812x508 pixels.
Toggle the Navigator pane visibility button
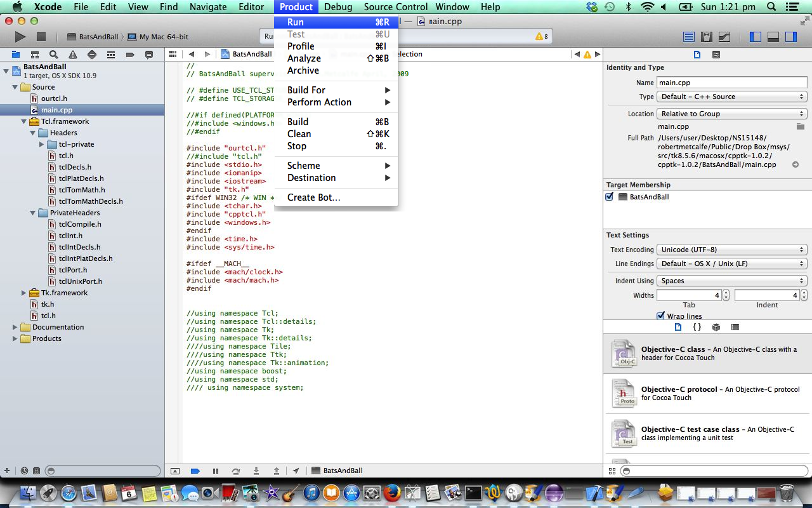[756, 37]
